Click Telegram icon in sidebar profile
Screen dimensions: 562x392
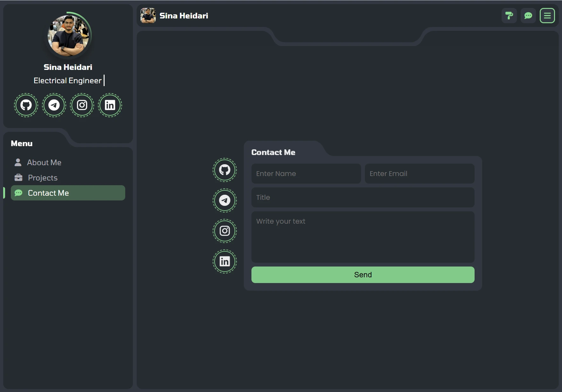pyautogui.click(x=54, y=105)
